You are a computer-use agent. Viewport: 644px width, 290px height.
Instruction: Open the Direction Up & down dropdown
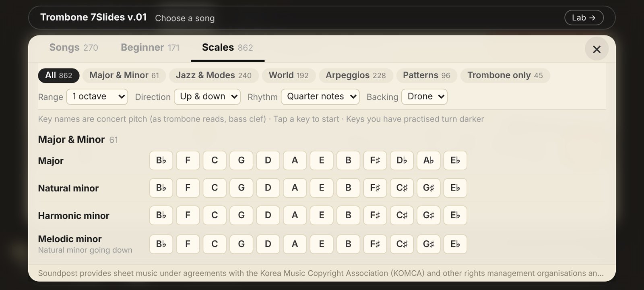tap(207, 97)
